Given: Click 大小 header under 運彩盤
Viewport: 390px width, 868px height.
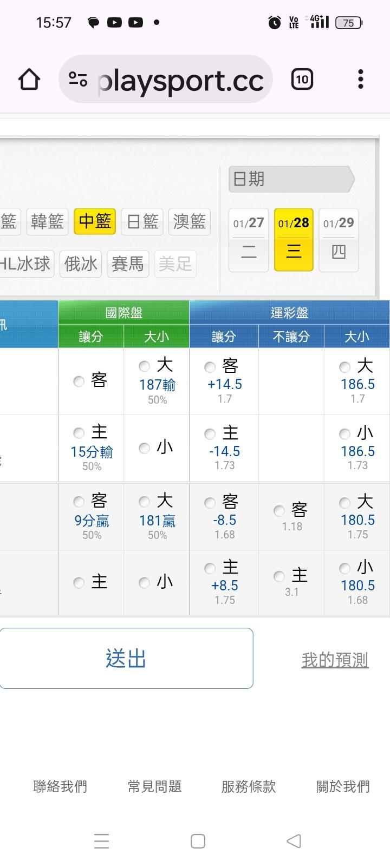Looking at the screenshot, I should [357, 337].
